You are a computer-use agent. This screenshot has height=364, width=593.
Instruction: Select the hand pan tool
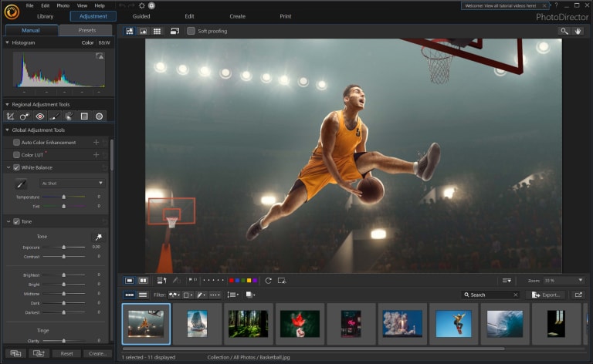[578, 31]
